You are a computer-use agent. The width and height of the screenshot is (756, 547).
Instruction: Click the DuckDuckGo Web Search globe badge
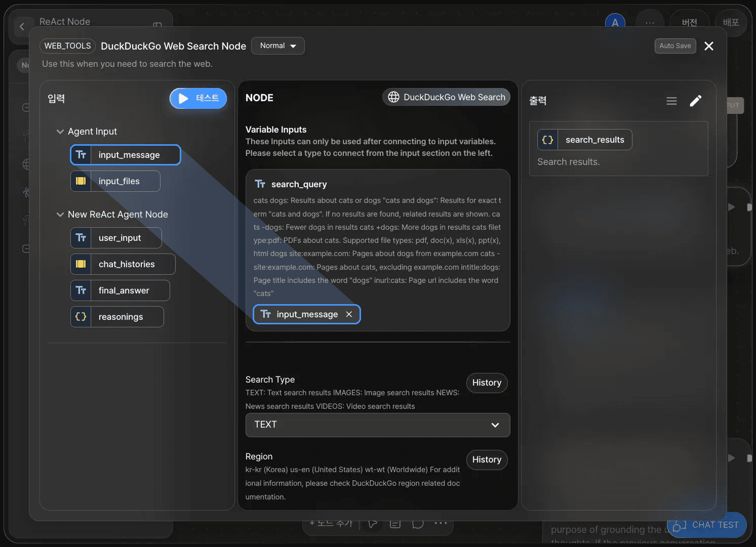tap(446, 97)
